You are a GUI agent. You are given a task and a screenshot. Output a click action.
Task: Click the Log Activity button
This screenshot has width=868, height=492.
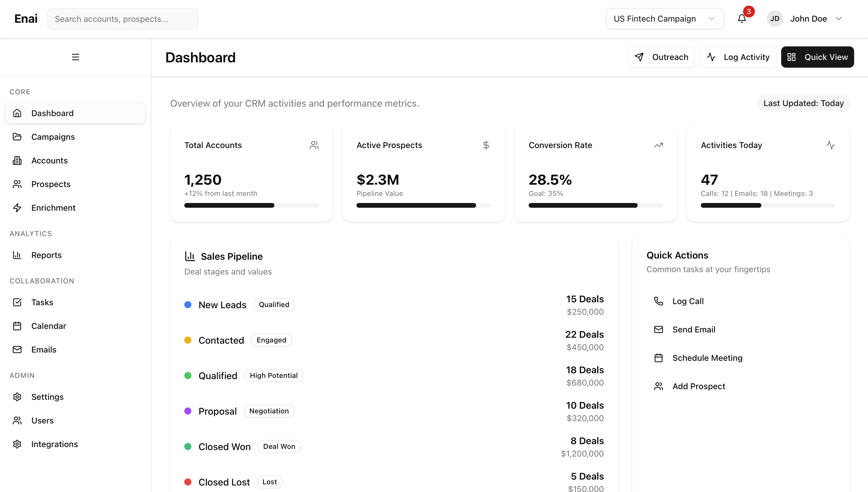point(738,57)
